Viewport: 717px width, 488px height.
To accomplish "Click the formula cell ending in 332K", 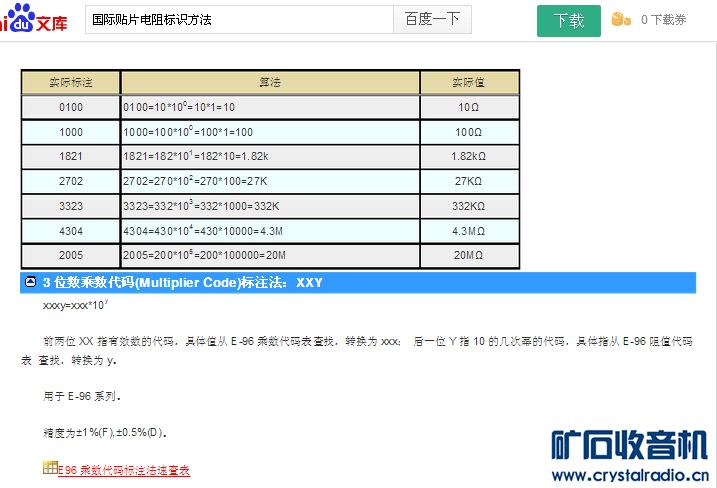I will pos(270,206).
